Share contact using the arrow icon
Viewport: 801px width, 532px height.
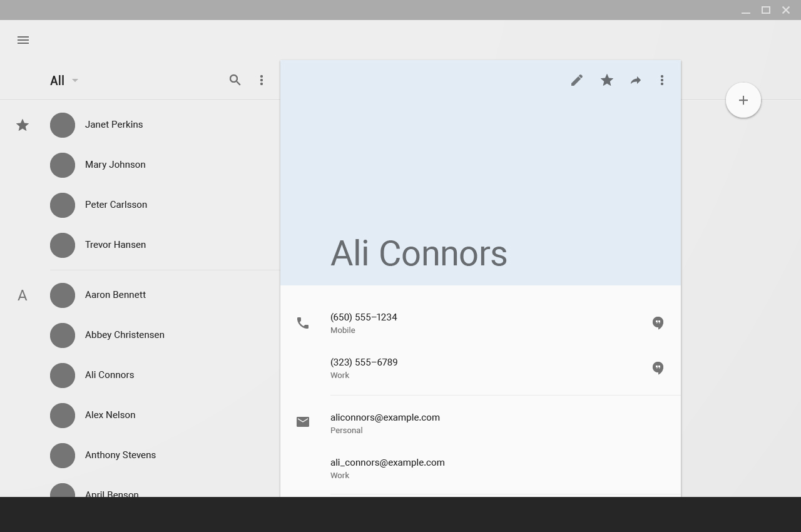point(635,80)
